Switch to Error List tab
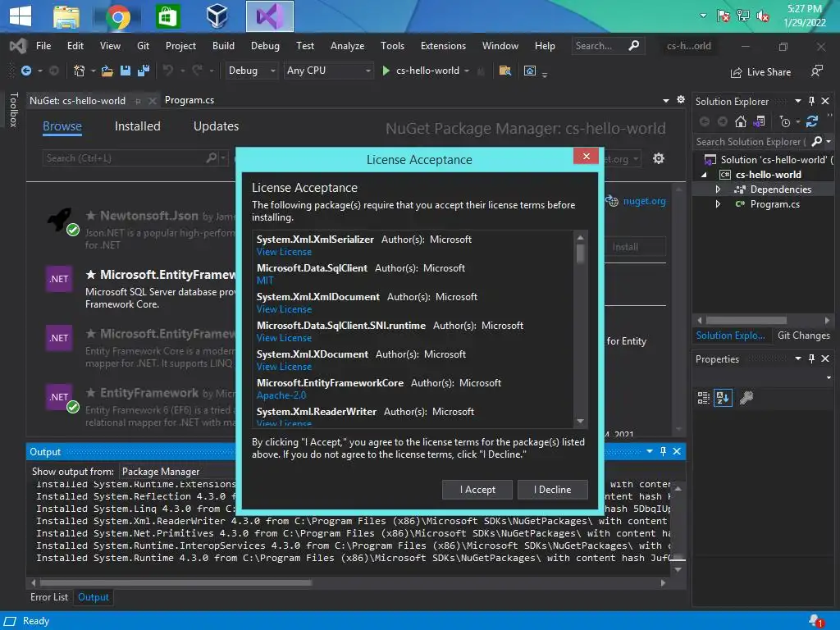 pos(49,597)
